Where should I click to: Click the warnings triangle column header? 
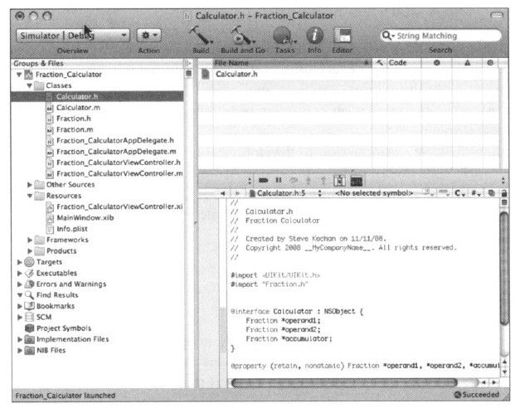click(x=467, y=63)
